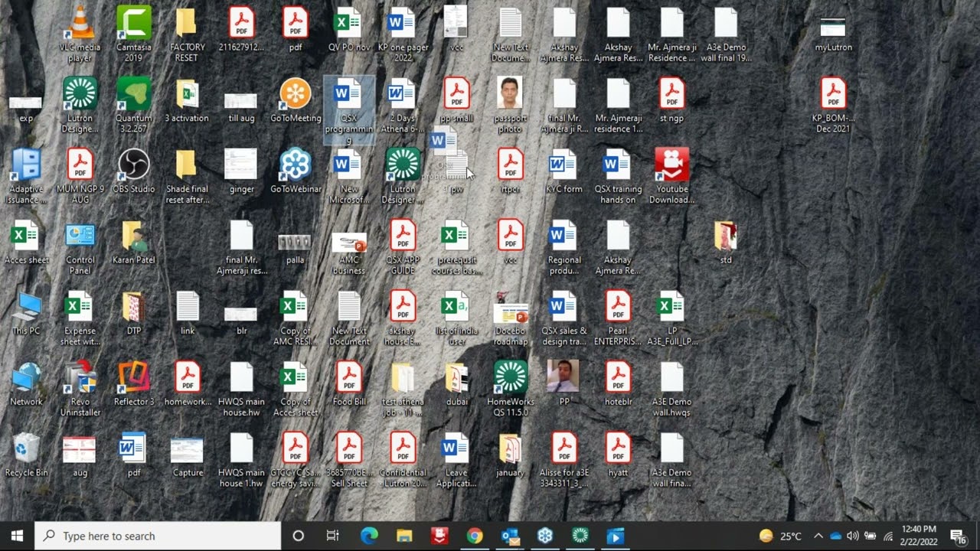Open the Recycle Bin
The height and width of the screenshot is (551, 980).
click(x=26, y=455)
